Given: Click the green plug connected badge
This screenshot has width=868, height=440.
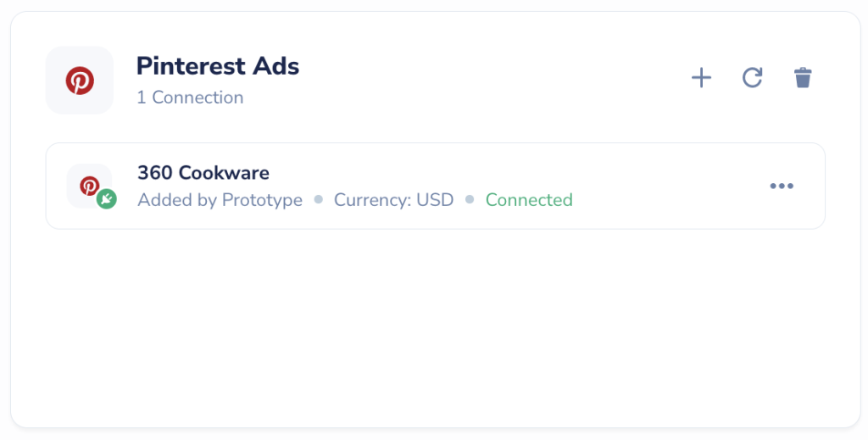Looking at the screenshot, I should 106,198.
